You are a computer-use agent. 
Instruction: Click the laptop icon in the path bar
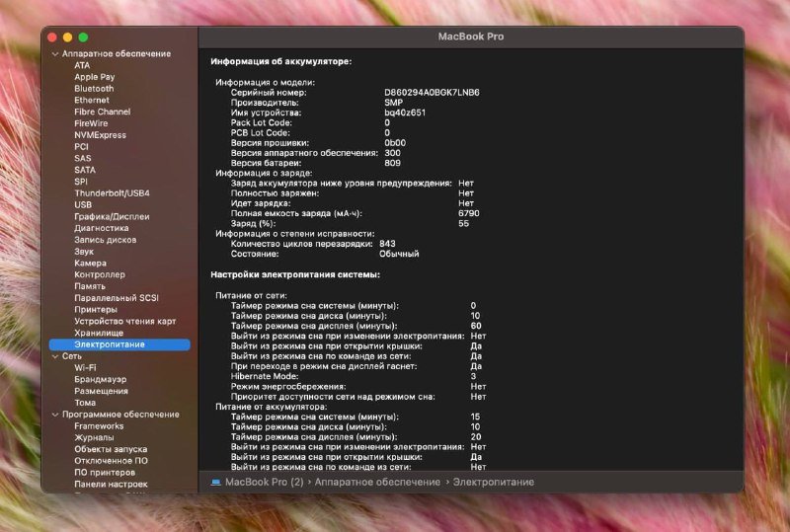215,483
